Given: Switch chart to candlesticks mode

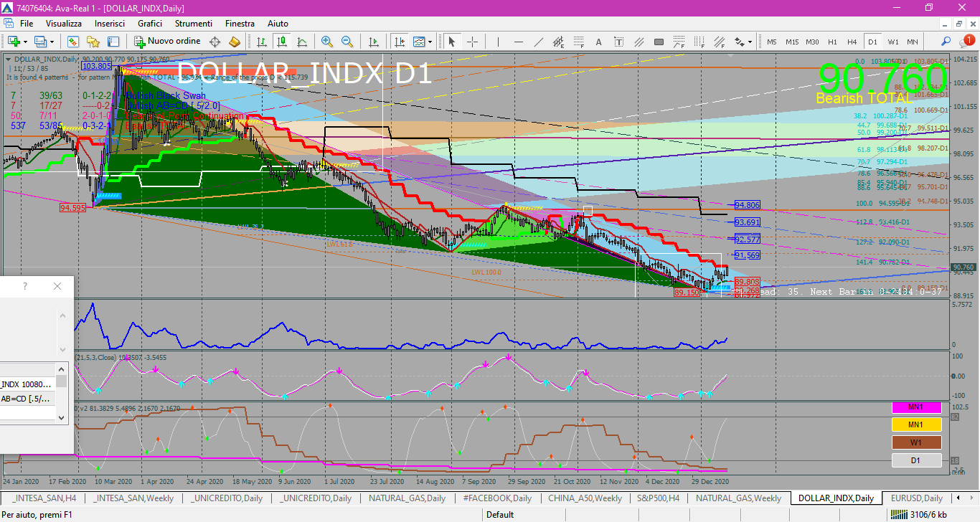Looking at the screenshot, I should point(281,42).
